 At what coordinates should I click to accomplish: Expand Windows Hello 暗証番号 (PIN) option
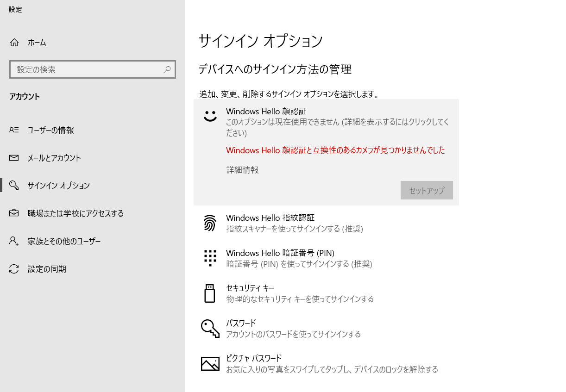coord(326,258)
